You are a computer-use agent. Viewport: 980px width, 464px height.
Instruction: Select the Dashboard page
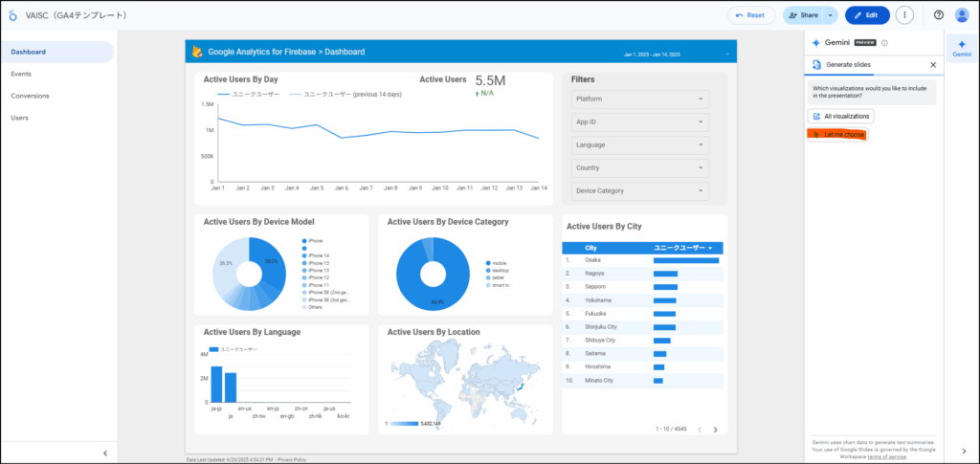coord(56,52)
